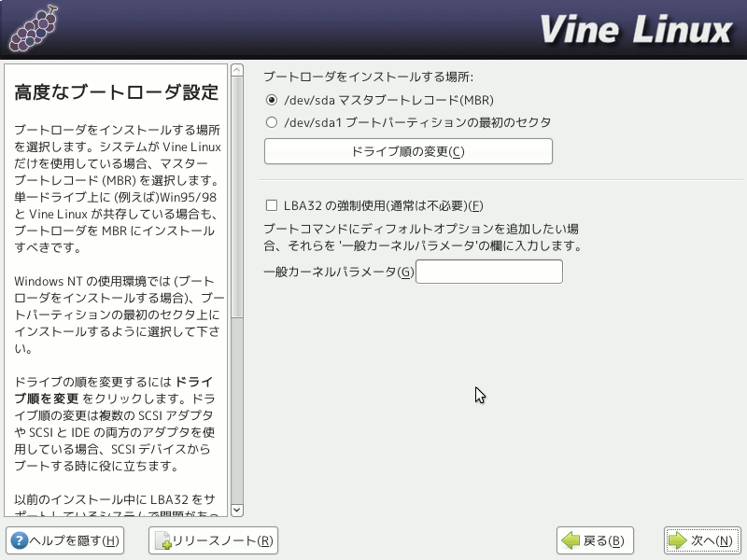Click the ヘルプを隠す(H) button
Screen dimensions: 747x560
[64, 540]
